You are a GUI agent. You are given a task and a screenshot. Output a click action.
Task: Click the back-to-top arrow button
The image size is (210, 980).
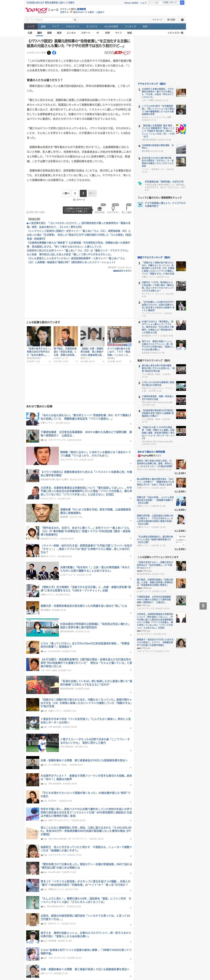(203, 606)
